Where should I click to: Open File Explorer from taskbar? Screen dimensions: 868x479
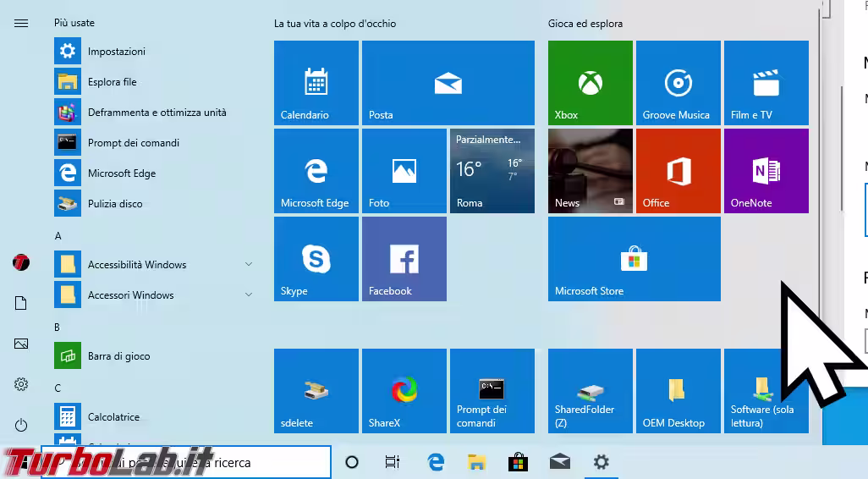(x=476, y=462)
